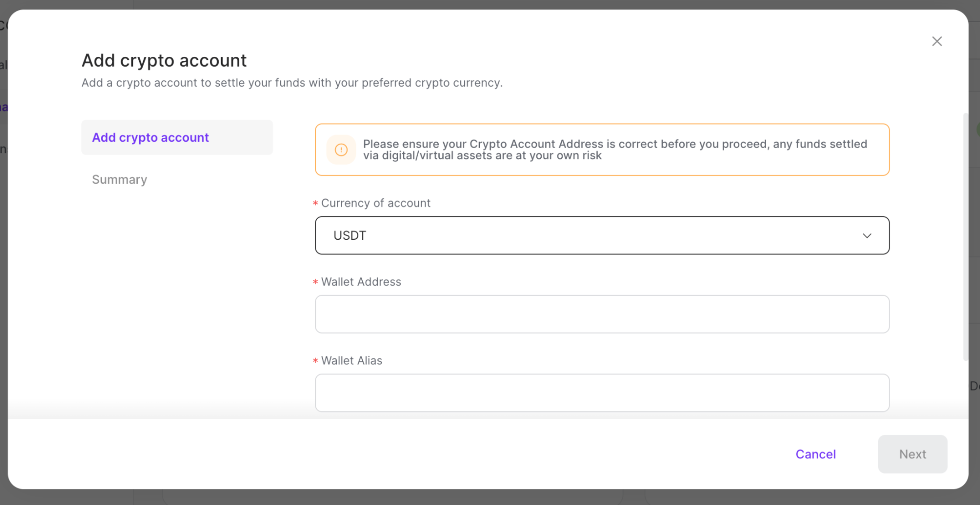Click the Wallet Alias label
This screenshot has width=980, height=505.
pyautogui.click(x=352, y=360)
